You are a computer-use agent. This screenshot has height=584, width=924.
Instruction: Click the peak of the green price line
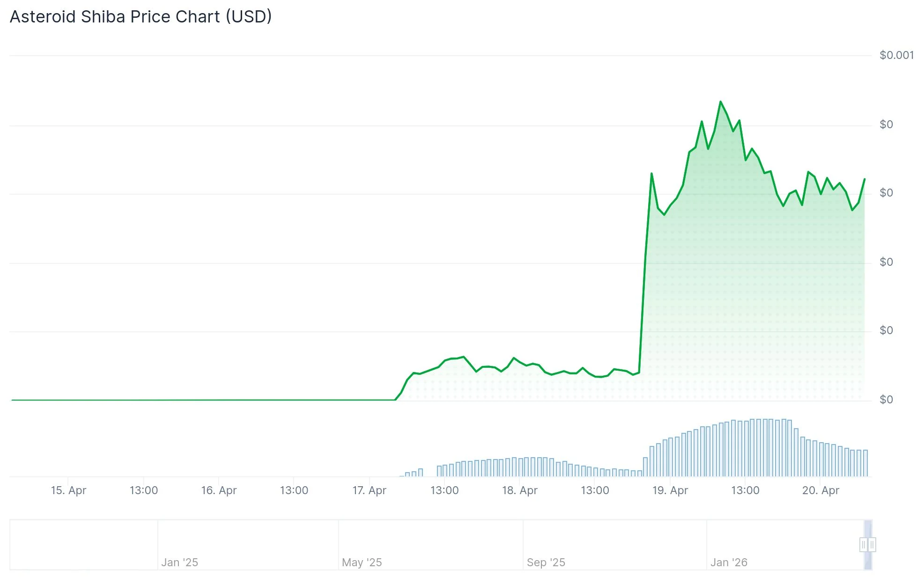pos(720,101)
